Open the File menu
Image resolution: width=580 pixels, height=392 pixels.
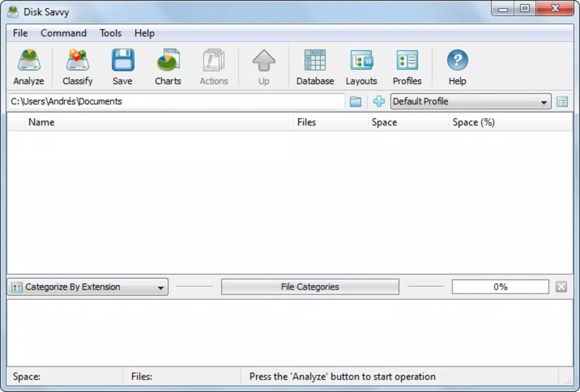pos(20,33)
